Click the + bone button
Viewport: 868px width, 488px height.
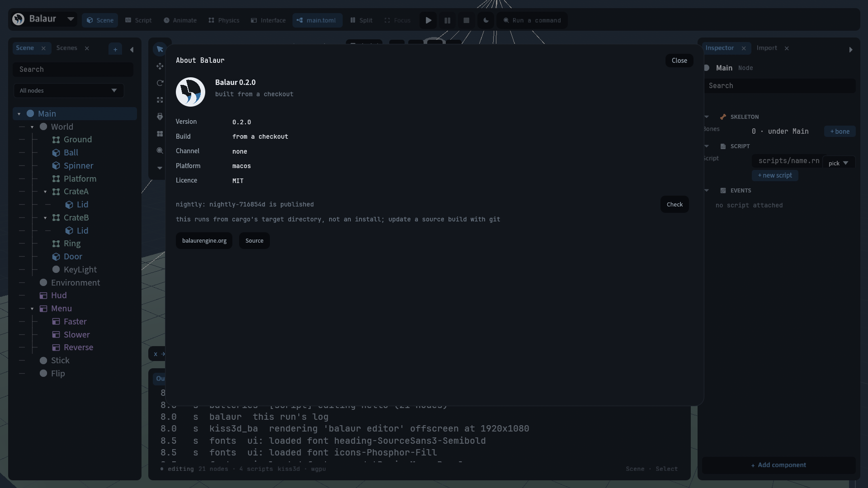(840, 131)
